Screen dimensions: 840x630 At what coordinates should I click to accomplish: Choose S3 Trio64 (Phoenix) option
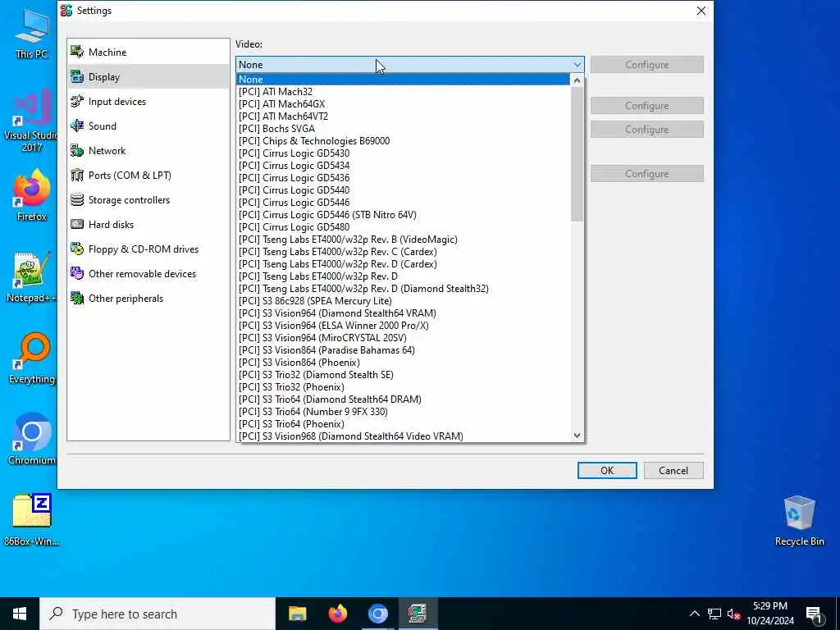click(403, 424)
